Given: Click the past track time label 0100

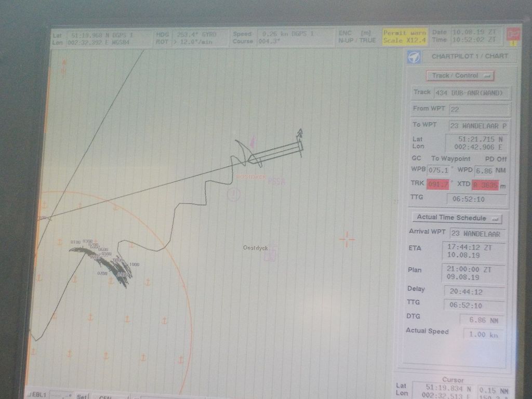Looking at the screenshot, I should (76, 242).
